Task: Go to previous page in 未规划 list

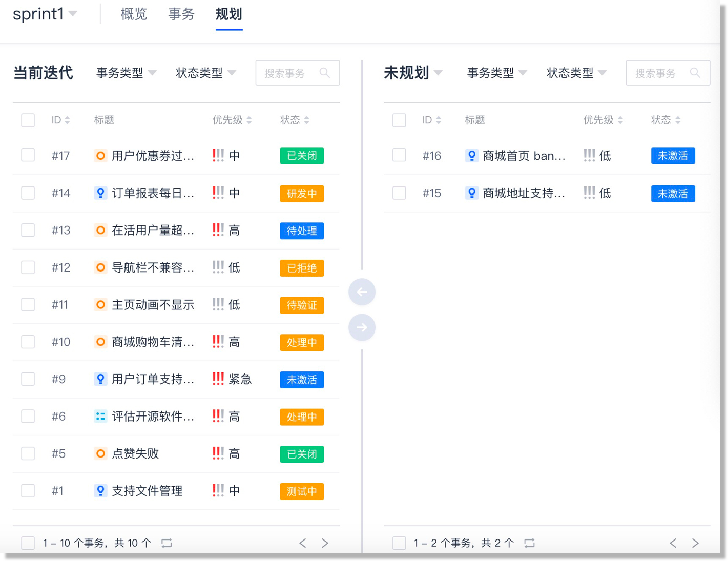Action: 673,543
